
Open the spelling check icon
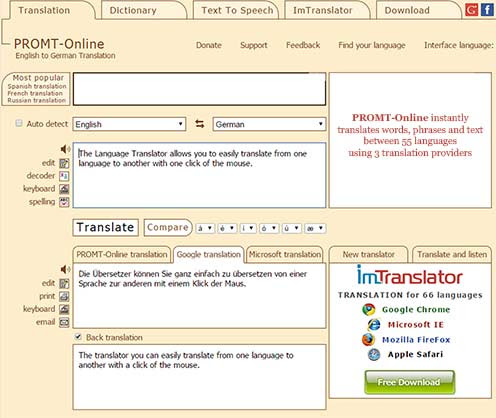click(64, 202)
